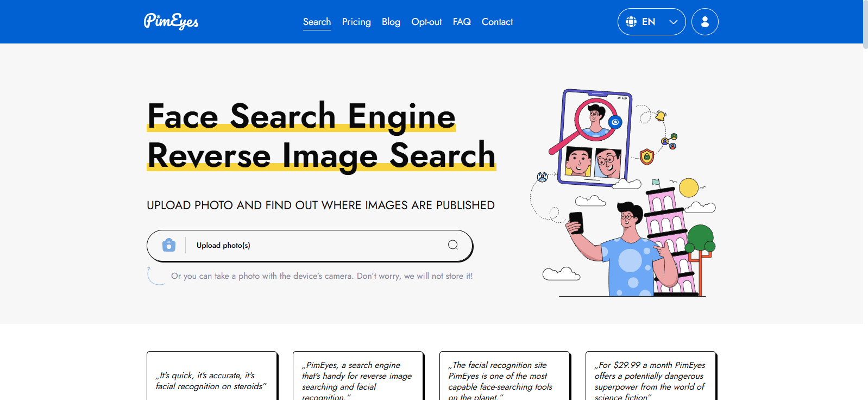This screenshot has width=868, height=400.
Task: Click the Face Search Engine heading
Action: [x=301, y=116]
